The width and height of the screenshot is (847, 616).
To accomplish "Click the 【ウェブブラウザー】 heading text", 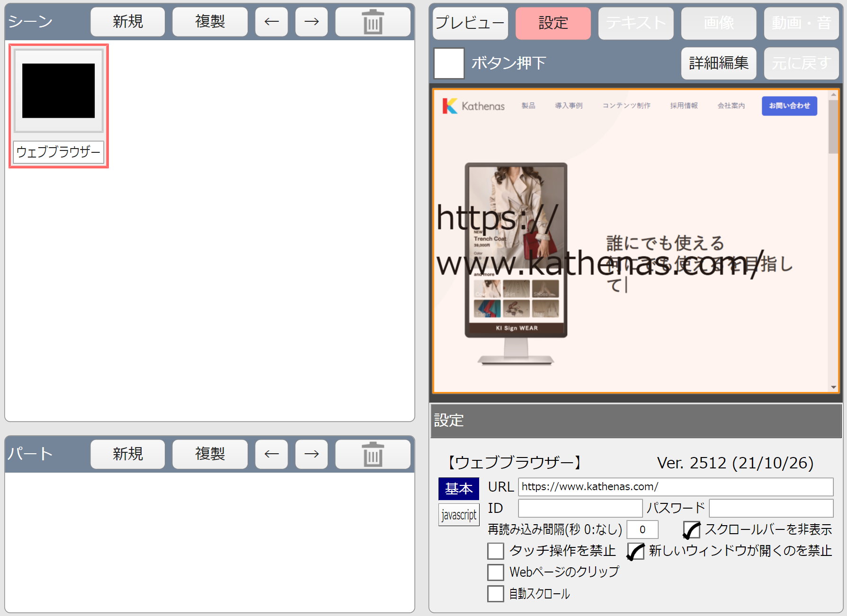I will click(x=515, y=463).
